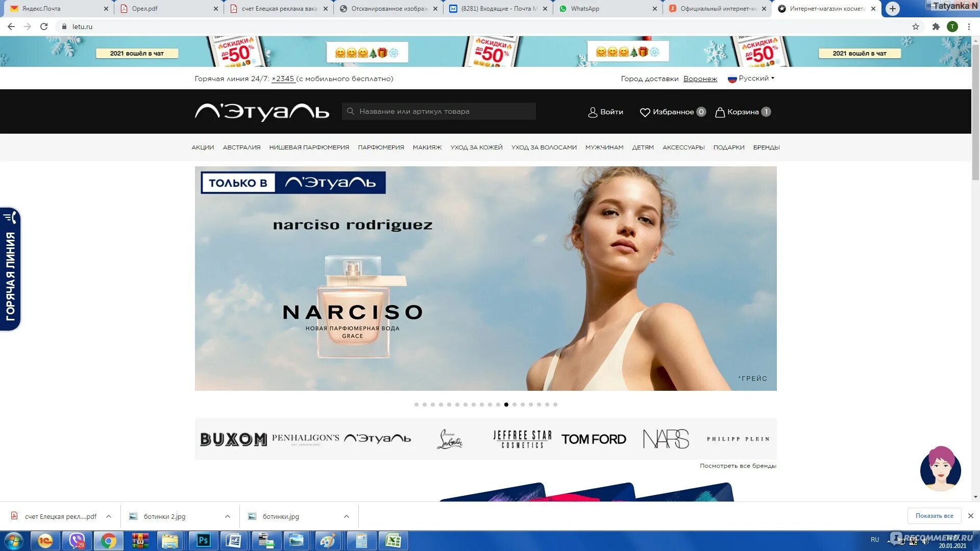Open the Jeffree Star Cosmetics brand
Screen dimensions: 980x551
[x=522, y=439]
